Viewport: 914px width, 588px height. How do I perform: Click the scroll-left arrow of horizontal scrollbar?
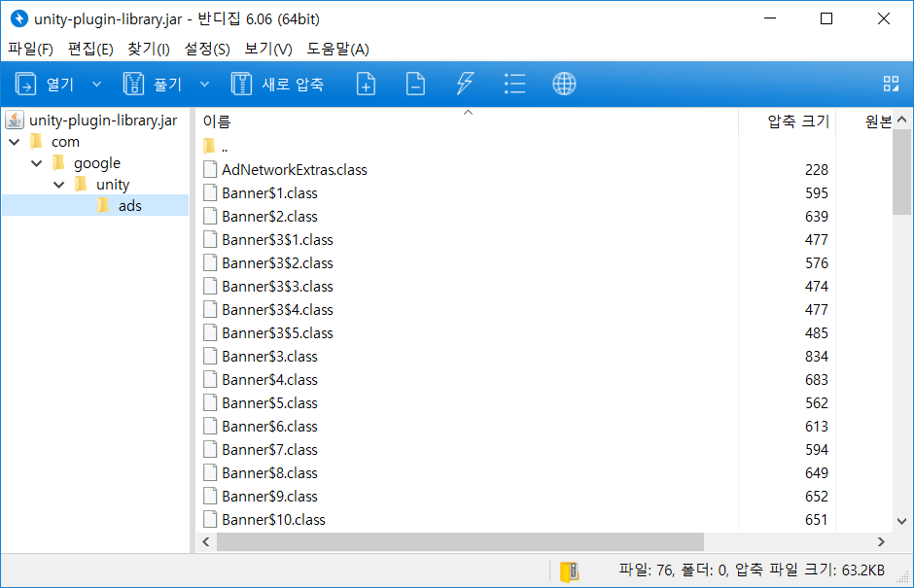point(206,542)
